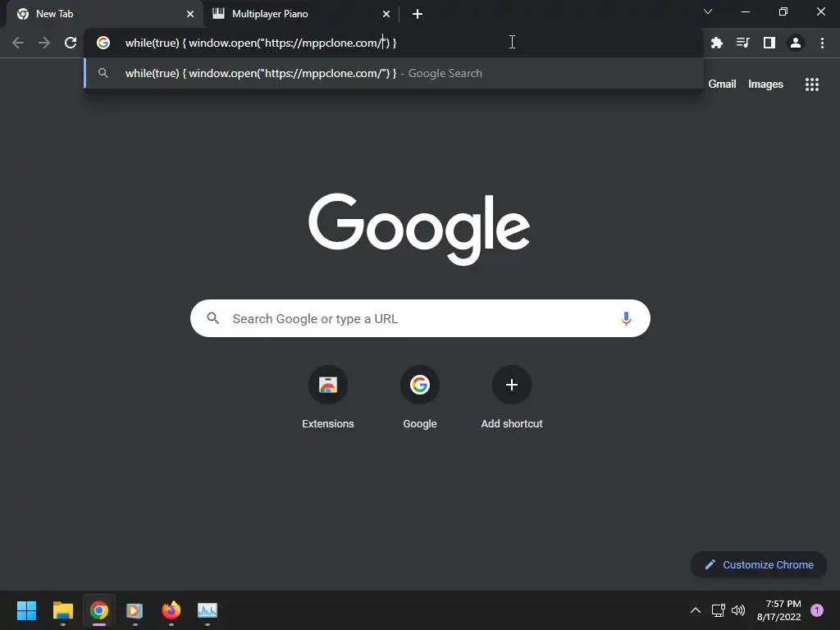Start voice search with microphone icon
The height and width of the screenshot is (630, 840).
626,319
